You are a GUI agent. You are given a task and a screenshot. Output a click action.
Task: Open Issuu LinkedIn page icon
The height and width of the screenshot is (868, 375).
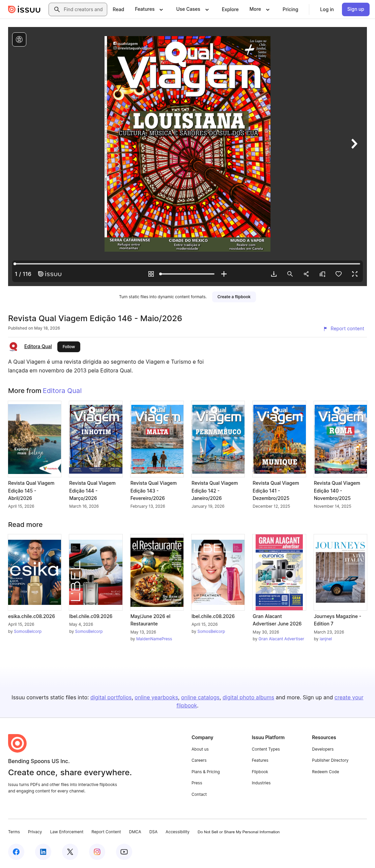point(43,852)
